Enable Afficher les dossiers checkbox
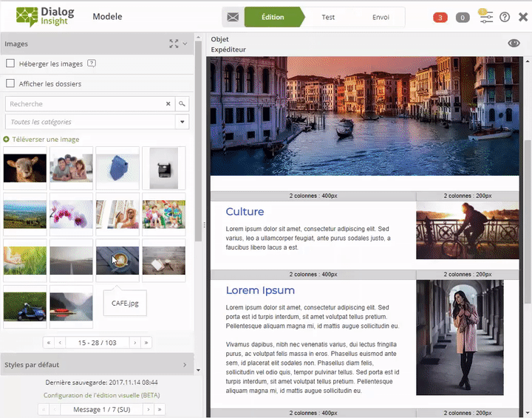This screenshot has height=418, width=532. pos(10,83)
